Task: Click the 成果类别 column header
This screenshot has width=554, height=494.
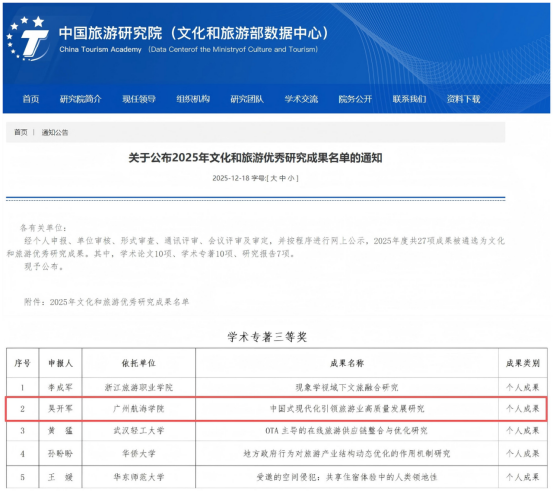Action: pos(523,363)
